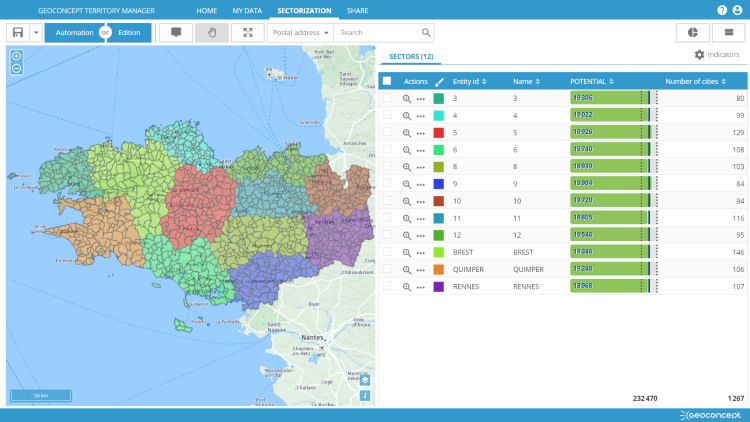The width and height of the screenshot is (750, 422).
Task: Click the zoom-to-sector icon for BREST
Action: coord(407,253)
